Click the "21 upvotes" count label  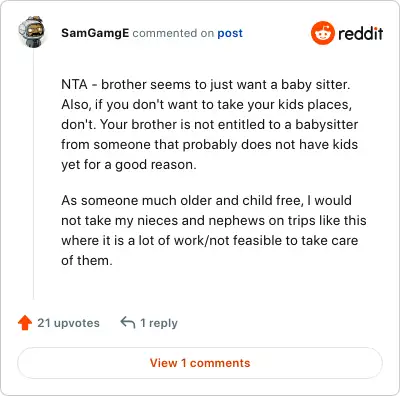[68, 323]
